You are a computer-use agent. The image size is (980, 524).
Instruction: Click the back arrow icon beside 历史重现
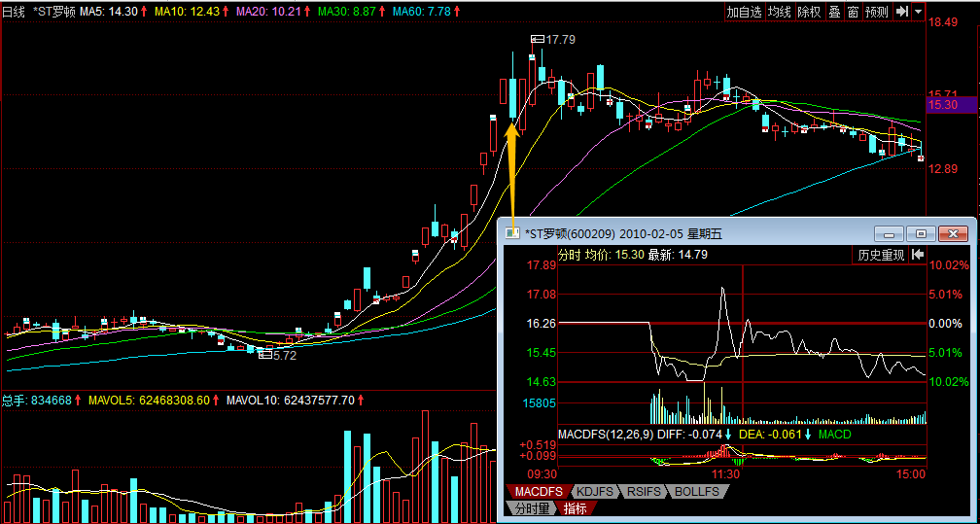[917, 256]
